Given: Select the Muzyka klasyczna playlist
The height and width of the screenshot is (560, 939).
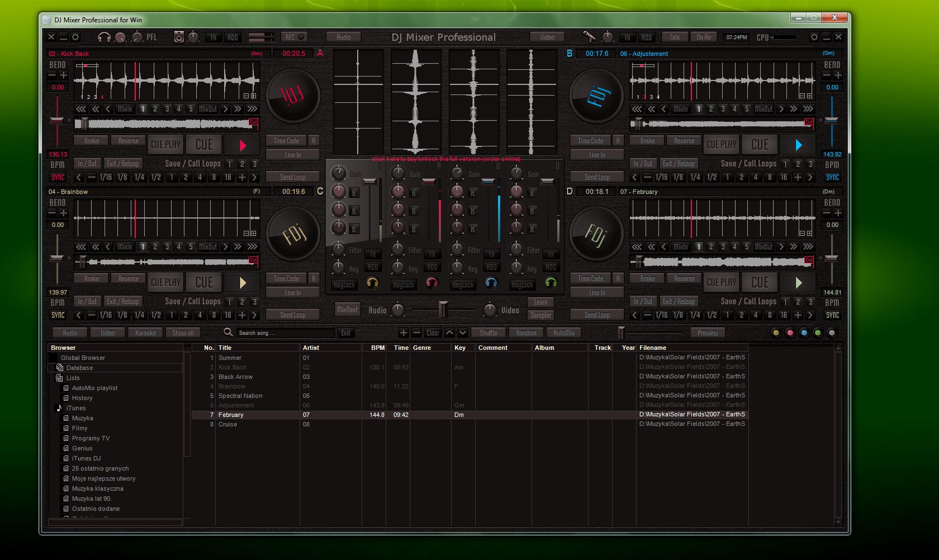Looking at the screenshot, I should (x=97, y=488).
